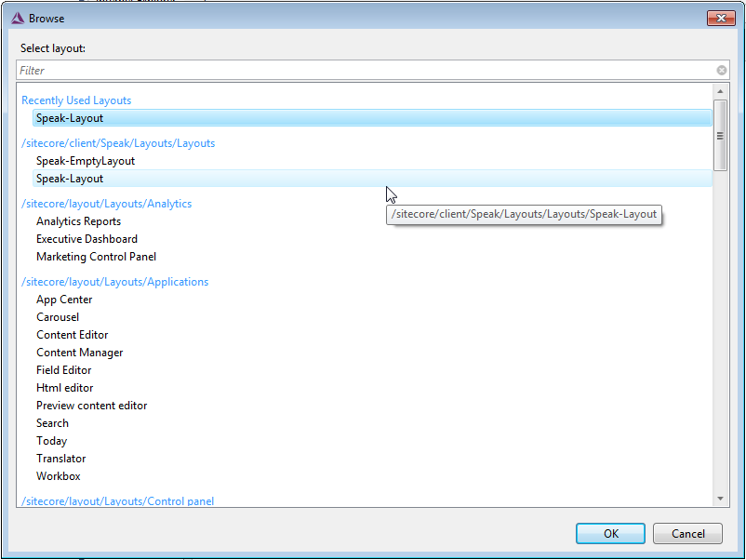This screenshot has width=746, height=560.
Task: Select Preview content editor layout
Action: tap(372, 406)
